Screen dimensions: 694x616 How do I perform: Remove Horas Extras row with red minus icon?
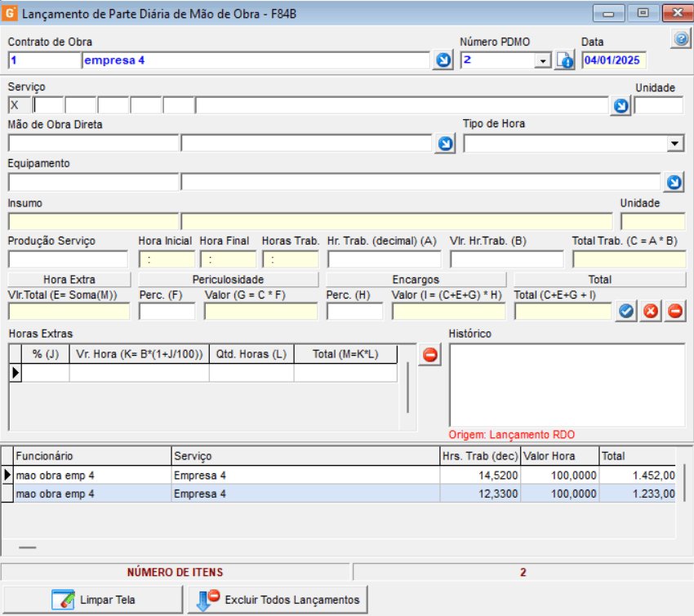coord(430,355)
